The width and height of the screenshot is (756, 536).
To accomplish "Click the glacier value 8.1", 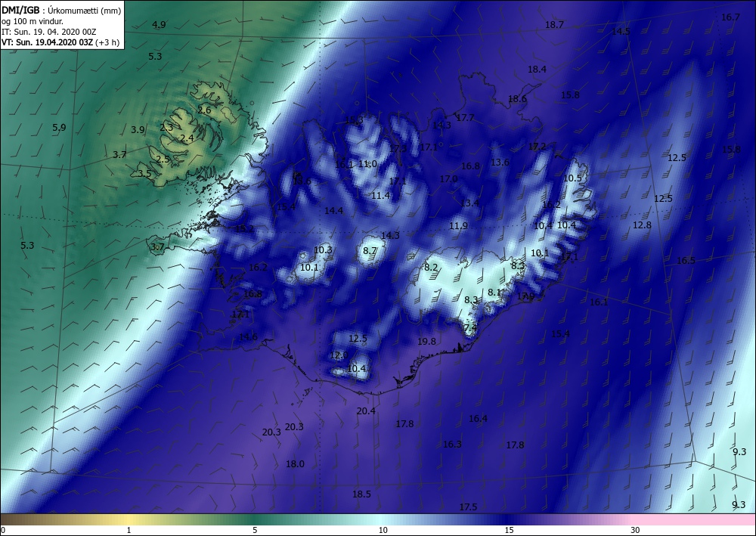I will tap(494, 292).
